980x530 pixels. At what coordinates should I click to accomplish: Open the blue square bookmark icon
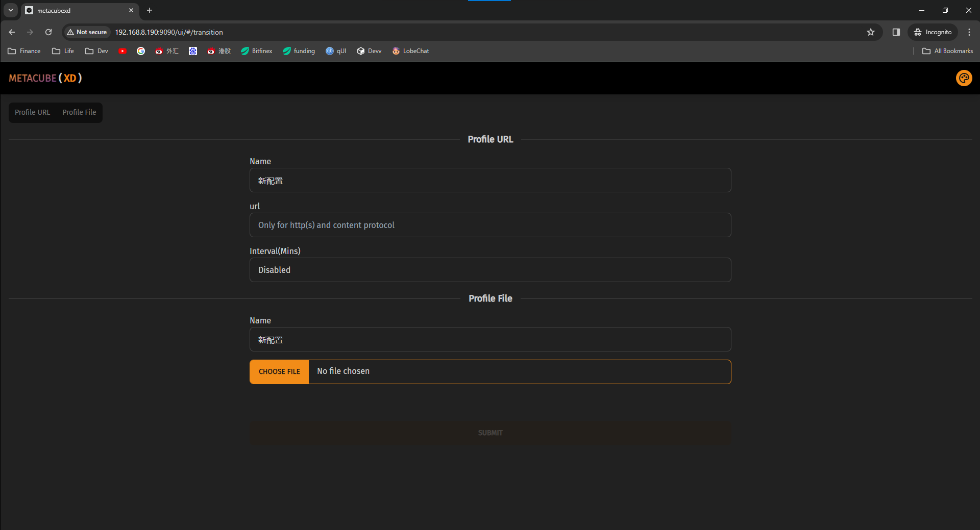tap(193, 51)
